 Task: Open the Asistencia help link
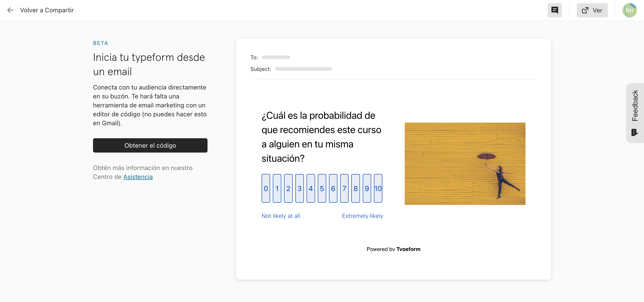[138, 177]
